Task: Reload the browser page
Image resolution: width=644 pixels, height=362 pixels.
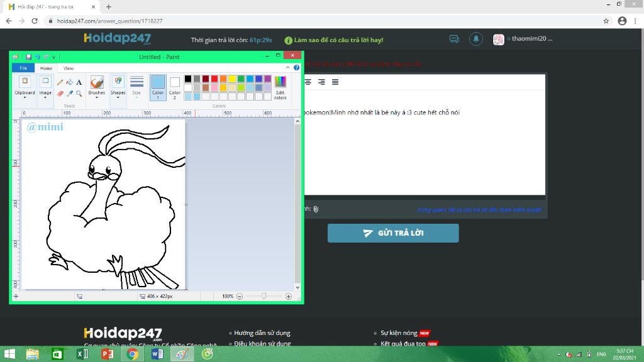Action: (35, 21)
